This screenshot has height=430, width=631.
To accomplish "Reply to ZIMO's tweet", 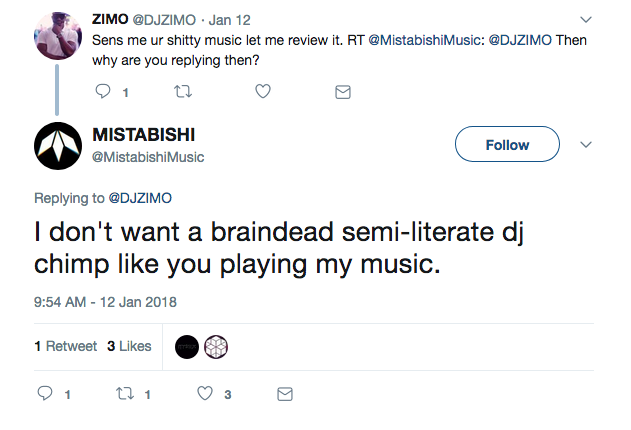I will 103,92.
